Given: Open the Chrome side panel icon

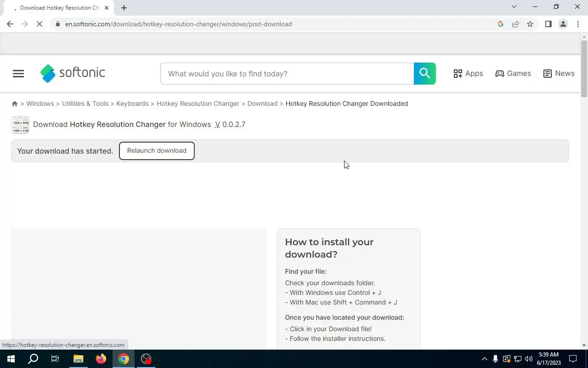Looking at the screenshot, I should pyautogui.click(x=548, y=24).
